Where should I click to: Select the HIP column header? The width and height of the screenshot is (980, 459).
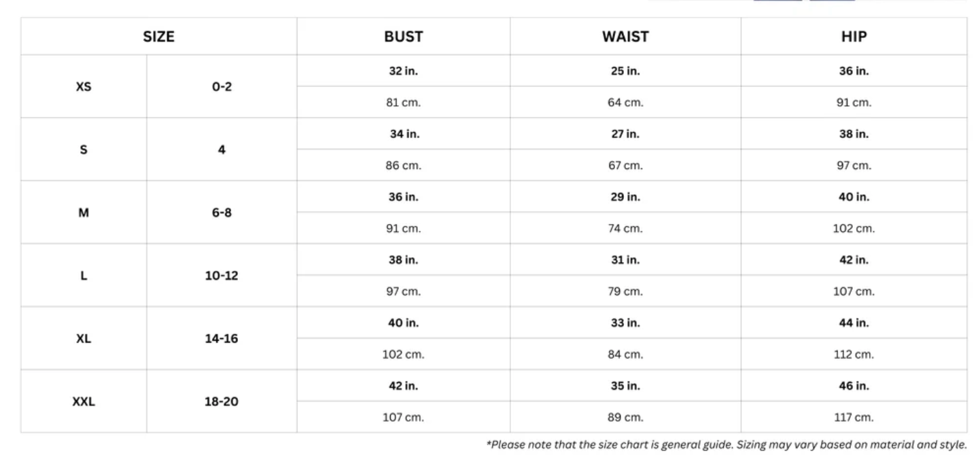pos(854,37)
